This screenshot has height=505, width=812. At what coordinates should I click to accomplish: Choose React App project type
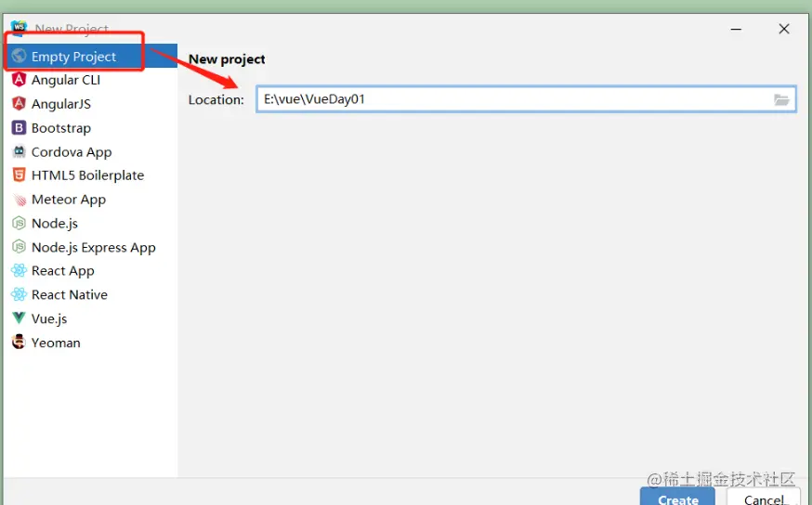tap(91, 271)
